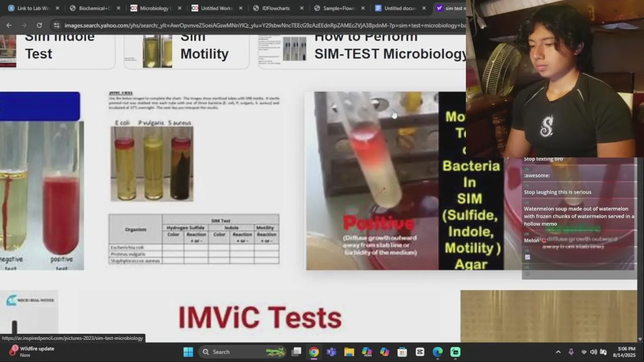
Task: Open the green app at taskbar end
Action: tap(455, 352)
